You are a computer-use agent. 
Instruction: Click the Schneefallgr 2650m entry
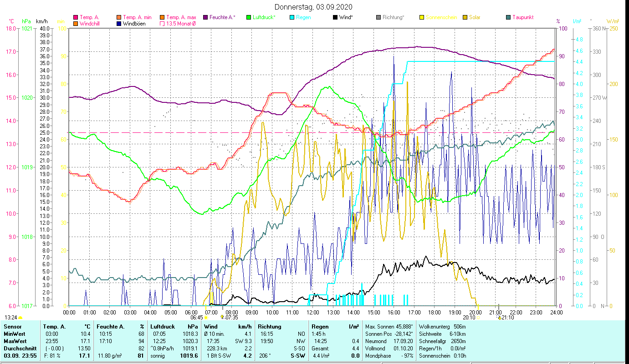tap(442, 341)
